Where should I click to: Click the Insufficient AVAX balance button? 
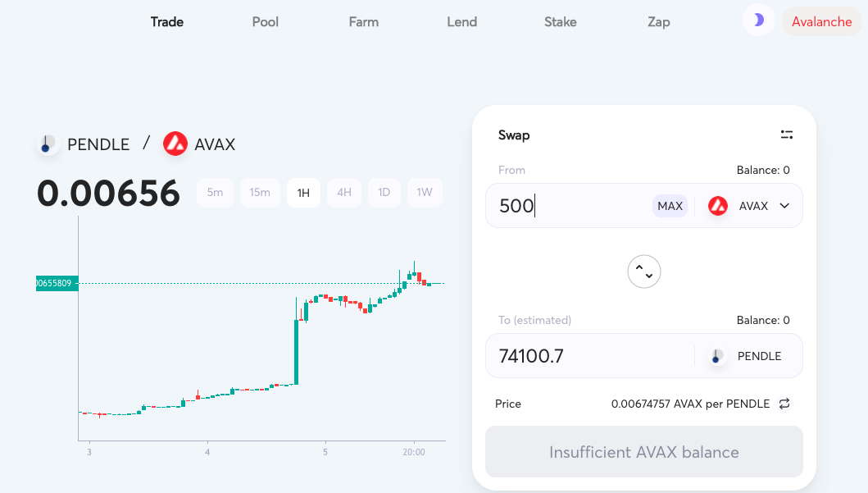643,452
